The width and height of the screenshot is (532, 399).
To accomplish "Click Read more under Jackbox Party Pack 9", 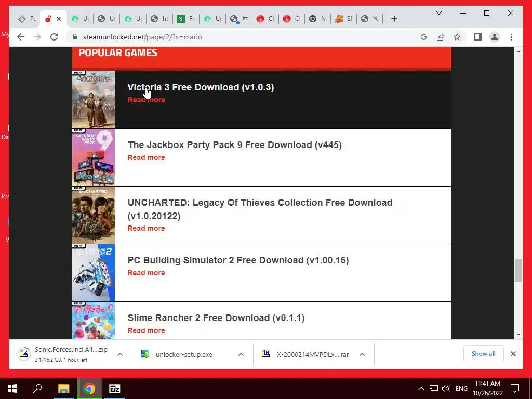I will [146, 157].
